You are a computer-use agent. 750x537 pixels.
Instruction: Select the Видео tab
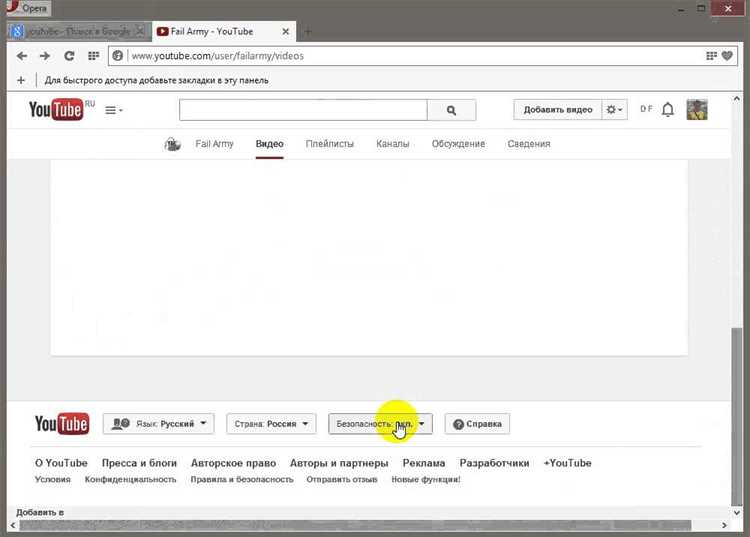(x=269, y=144)
